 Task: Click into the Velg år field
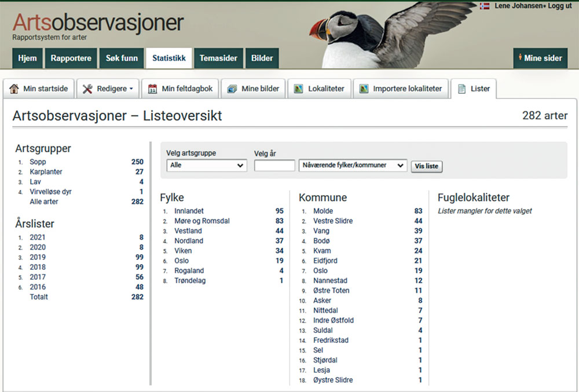coord(274,166)
